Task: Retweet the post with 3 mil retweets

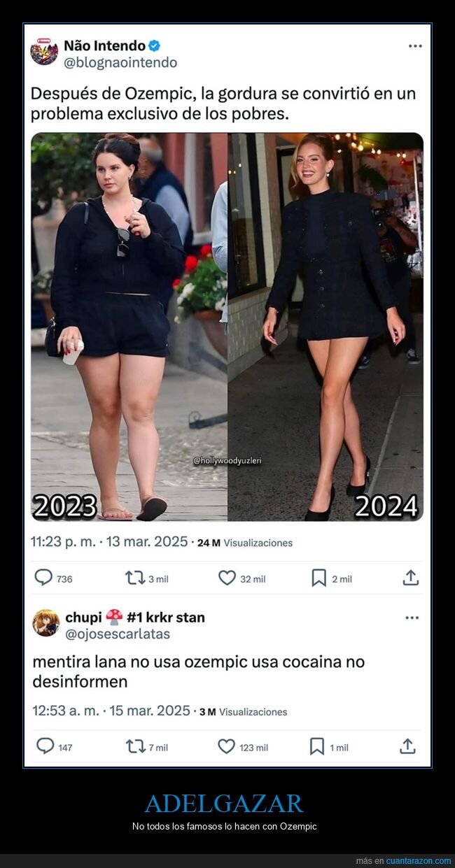Action: [x=134, y=578]
